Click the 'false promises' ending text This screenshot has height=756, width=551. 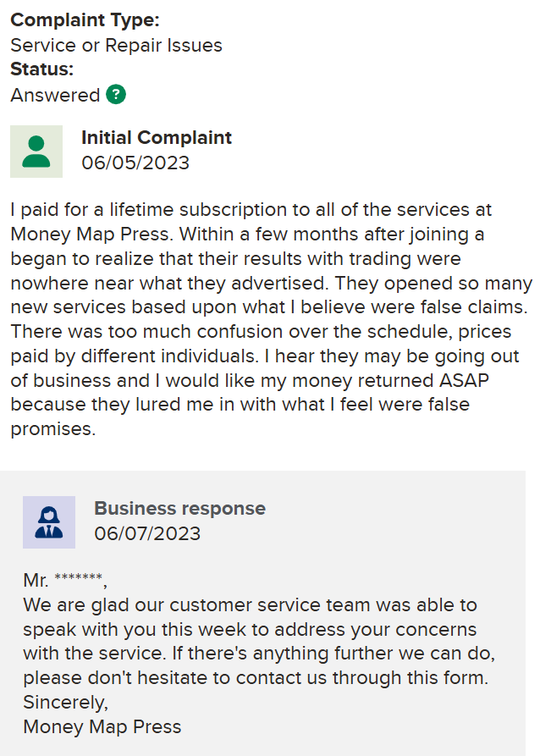(53, 429)
